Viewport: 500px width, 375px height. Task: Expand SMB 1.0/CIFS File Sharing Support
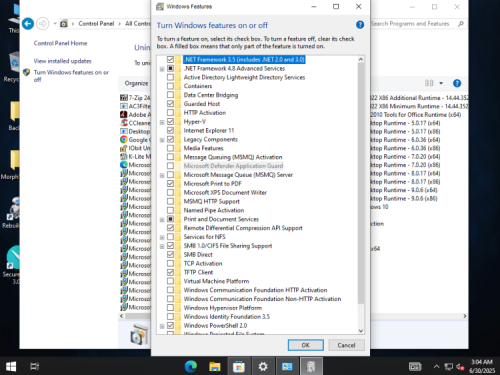tap(162, 246)
